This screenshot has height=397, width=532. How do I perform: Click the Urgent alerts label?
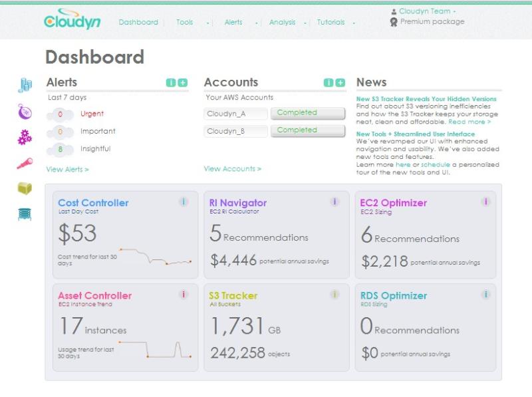click(x=92, y=114)
